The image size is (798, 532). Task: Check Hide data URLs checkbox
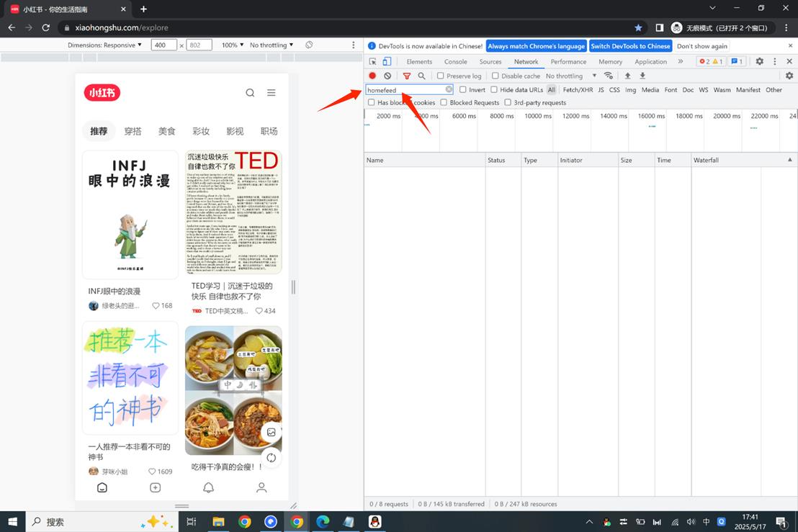click(493, 89)
